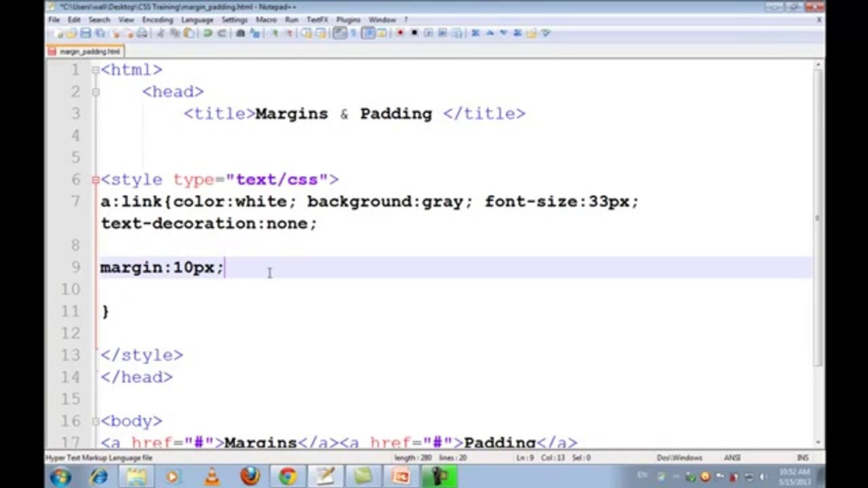Click the Zoom Out toolbar icon
Viewport: 868px width, 488px height.
(290, 33)
